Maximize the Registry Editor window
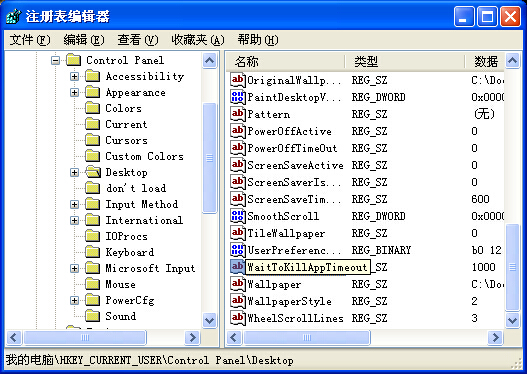Screen dimensions: 527x374 click(487, 16)
